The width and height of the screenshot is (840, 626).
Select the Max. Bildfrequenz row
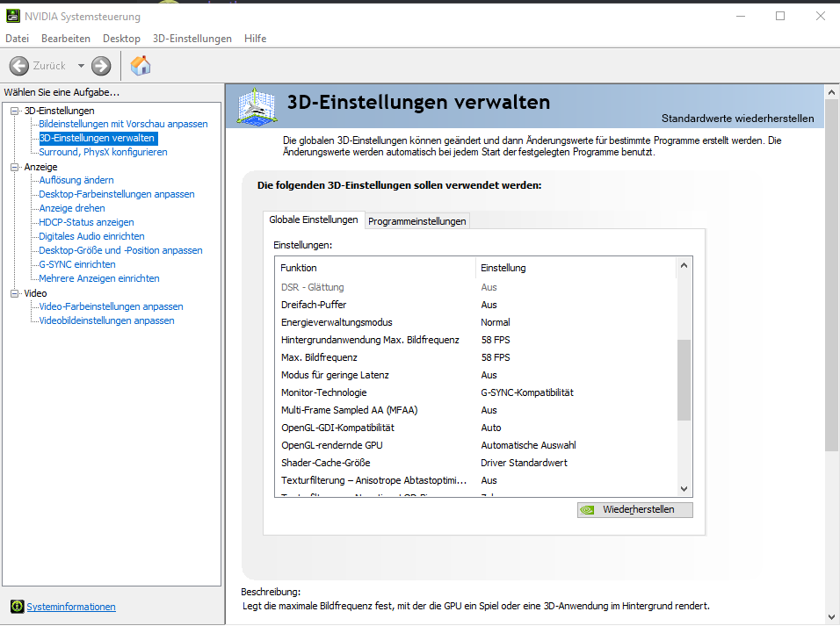[x=475, y=357]
